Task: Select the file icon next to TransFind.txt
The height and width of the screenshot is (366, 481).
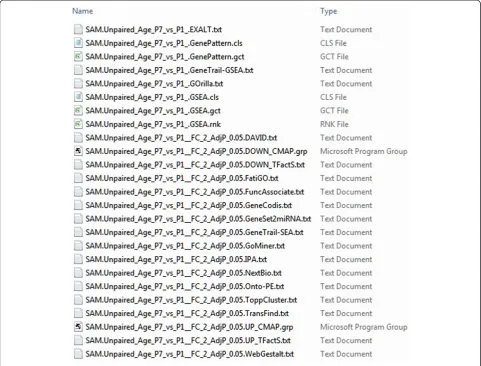Action: (78, 313)
